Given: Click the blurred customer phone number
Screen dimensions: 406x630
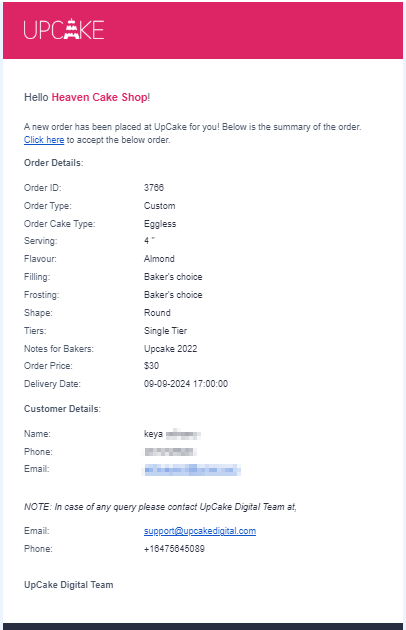Looking at the screenshot, I should (170, 452).
